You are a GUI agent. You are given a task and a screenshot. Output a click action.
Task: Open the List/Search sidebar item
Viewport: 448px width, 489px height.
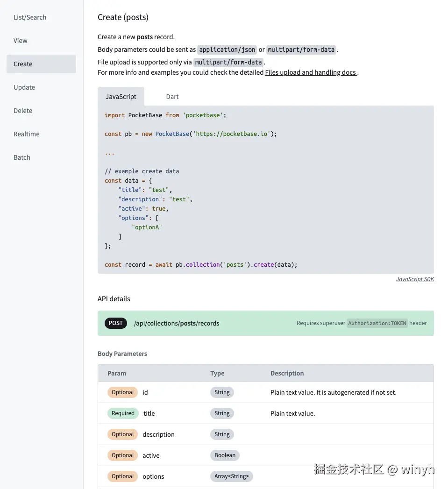click(x=30, y=17)
